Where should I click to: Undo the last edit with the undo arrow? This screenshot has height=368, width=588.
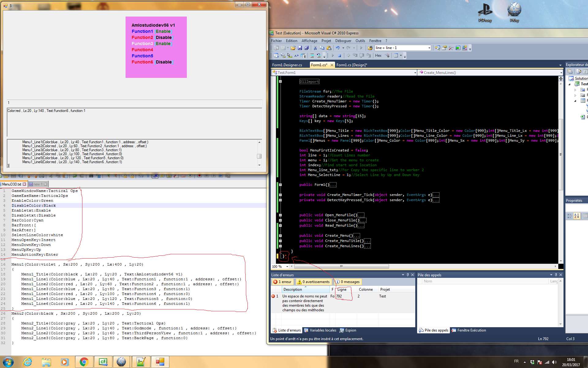tap(337, 48)
